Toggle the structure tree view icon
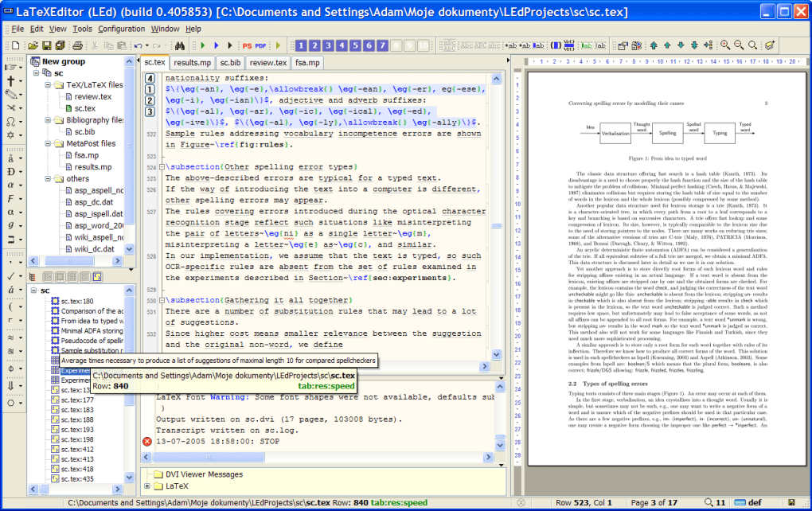The image size is (812, 511). pos(33,277)
